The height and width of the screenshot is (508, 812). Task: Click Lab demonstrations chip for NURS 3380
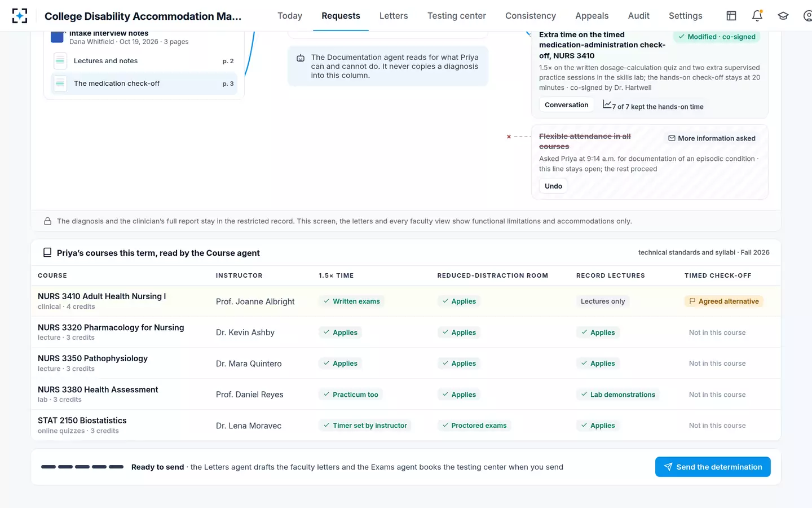[x=618, y=395]
